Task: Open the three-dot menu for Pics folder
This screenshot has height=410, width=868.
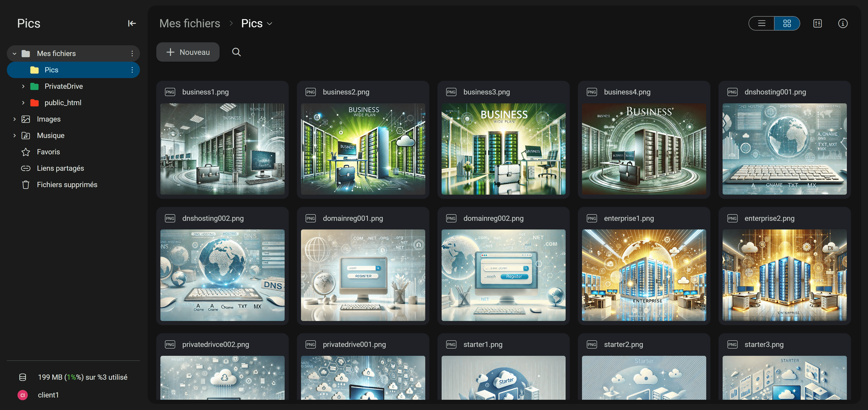Action: click(132, 70)
